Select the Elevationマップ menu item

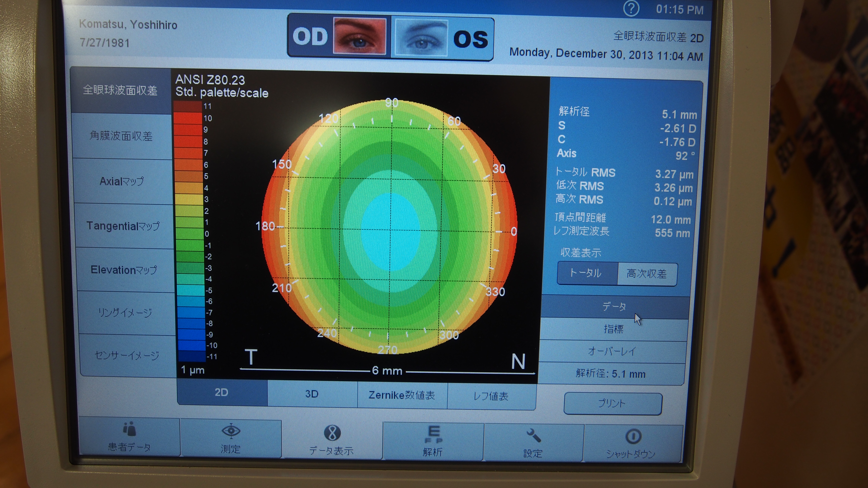[x=124, y=270]
